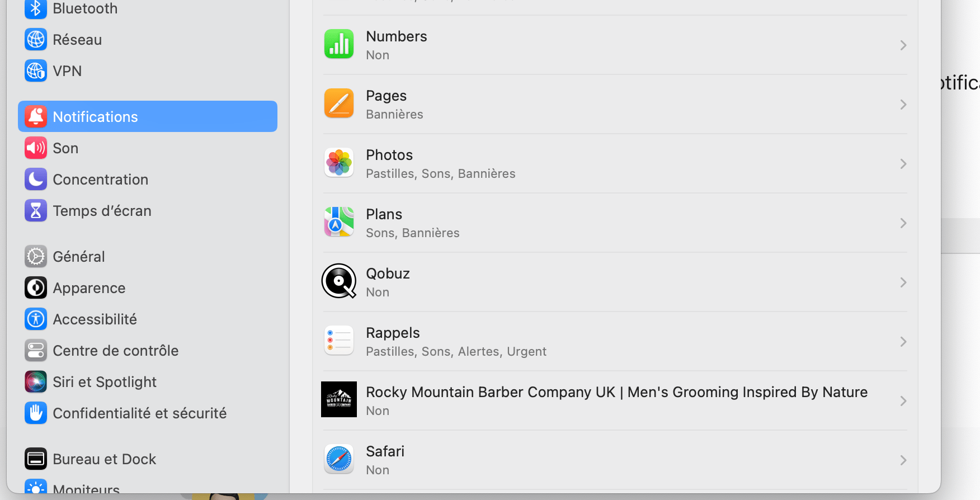Click the Safari compass icon

[x=339, y=459]
